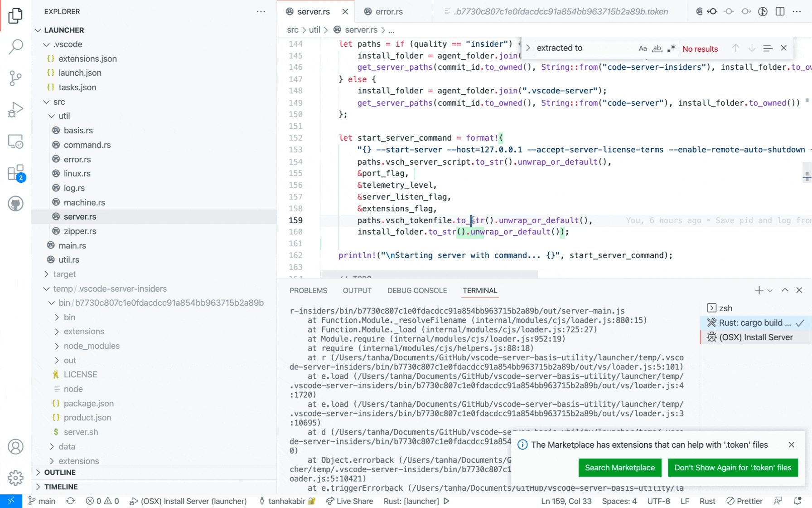Click the find input field
This screenshot has height=508, width=812.
click(585, 48)
